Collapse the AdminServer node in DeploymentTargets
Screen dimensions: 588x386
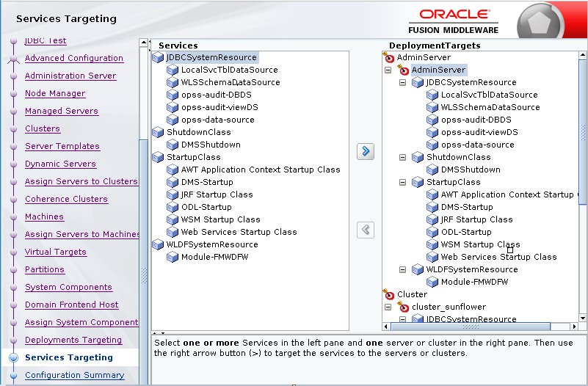(388, 70)
